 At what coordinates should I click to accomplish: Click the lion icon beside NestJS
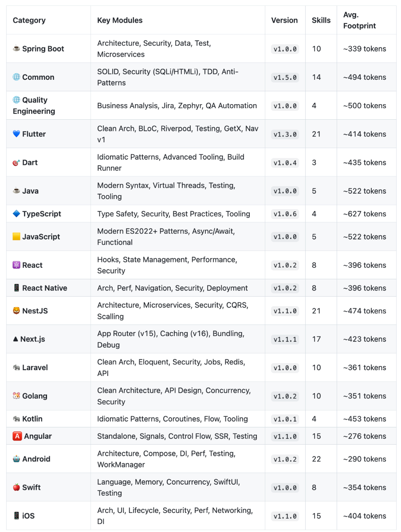16,311
